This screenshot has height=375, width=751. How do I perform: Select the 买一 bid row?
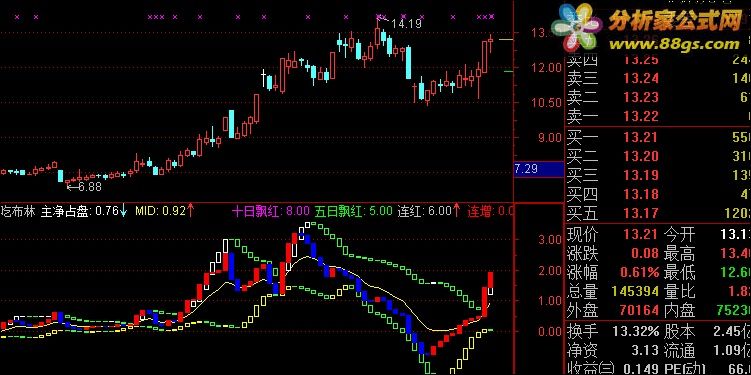point(658,138)
